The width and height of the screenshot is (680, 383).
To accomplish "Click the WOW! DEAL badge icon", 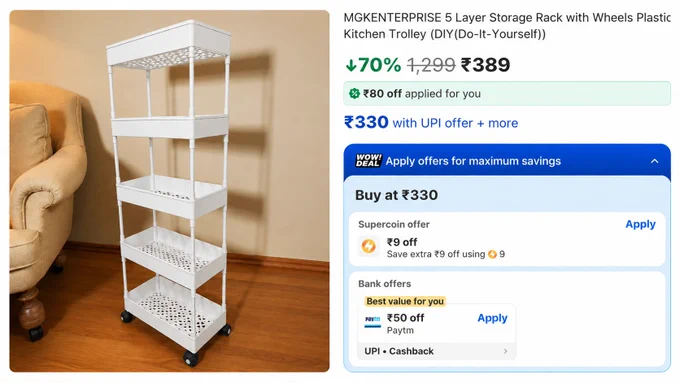I will 368,161.
